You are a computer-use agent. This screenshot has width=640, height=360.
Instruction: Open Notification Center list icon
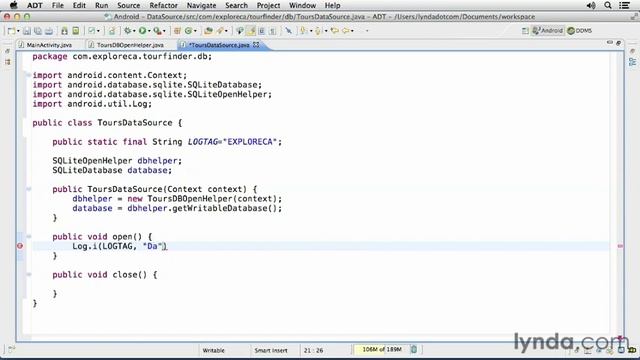click(624, 5)
